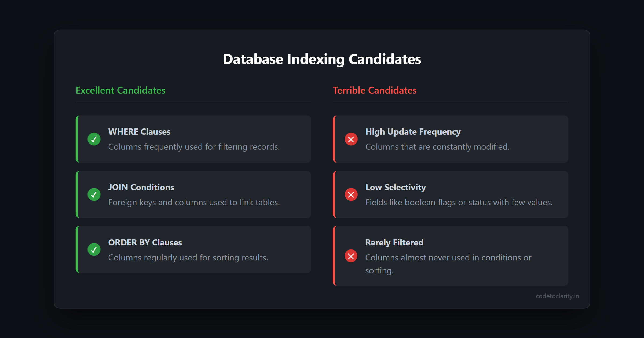Click the 'Low Selectivity' card title
Viewport: 644px width, 338px height.
click(x=396, y=187)
